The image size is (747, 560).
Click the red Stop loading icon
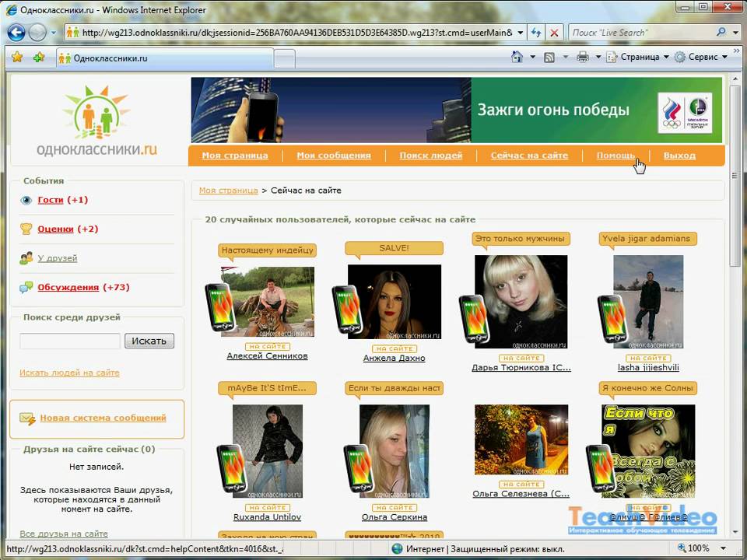554,33
